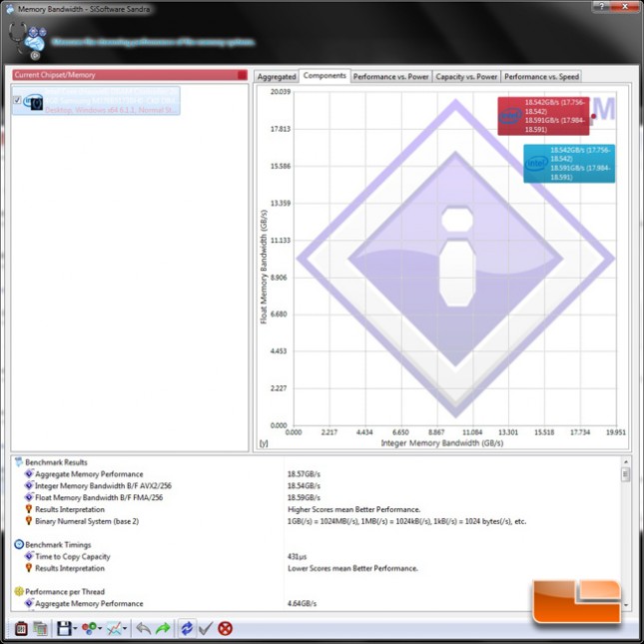The width and height of the screenshot is (644, 644).
Task: Click Lower Scores mean Better Performance text
Action: click(x=352, y=568)
